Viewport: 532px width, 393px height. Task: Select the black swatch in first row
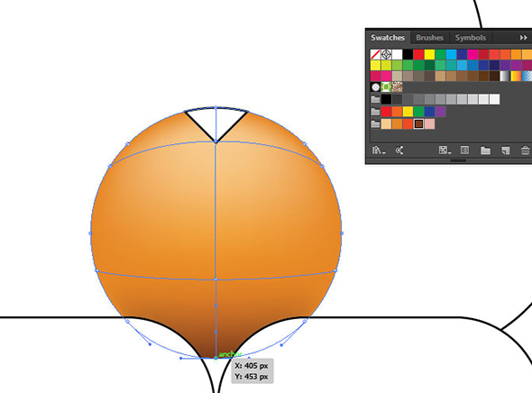pos(408,54)
